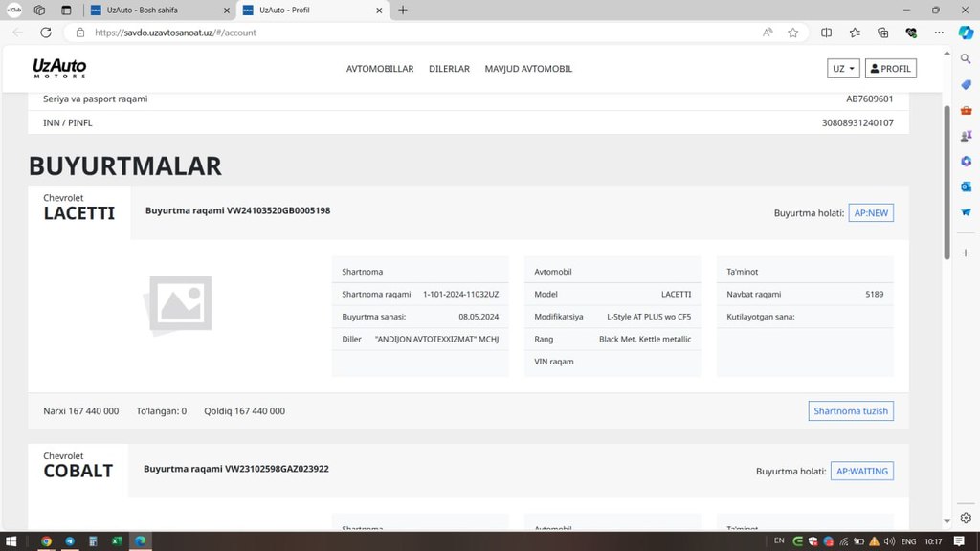Open split screen view icon in toolbar
The width and height of the screenshot is (980, 551).
(827, 33)
